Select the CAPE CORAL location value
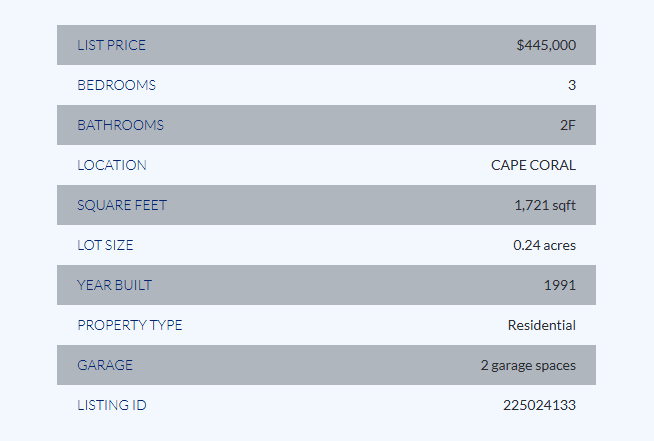 pos(533,165)
